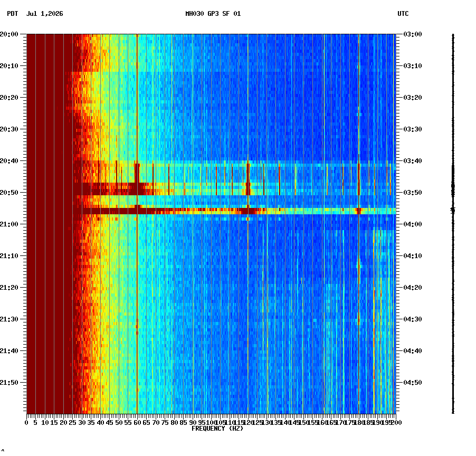
Task: Click the FREQUENCY (HZ) axis title
Action: [217, 429]
